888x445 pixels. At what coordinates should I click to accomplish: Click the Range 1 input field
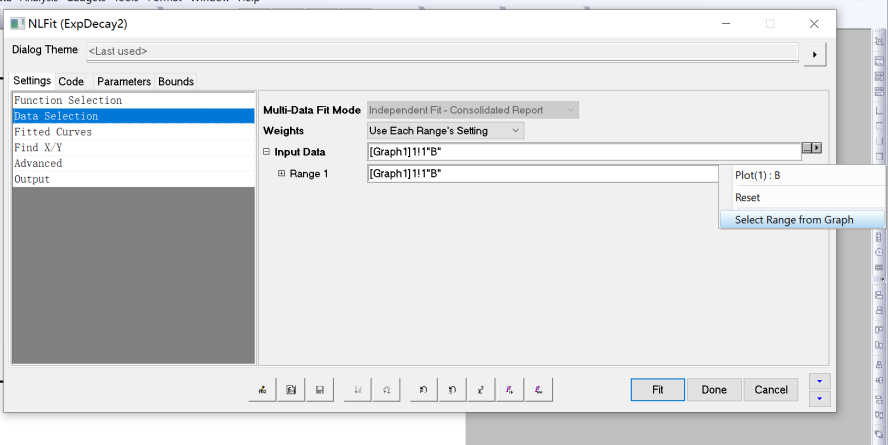click(540, 174)
